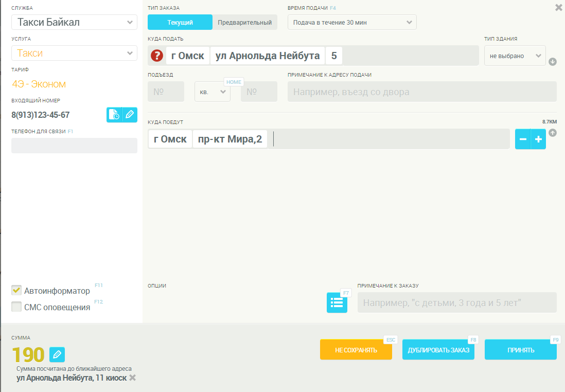The width and height of the screenshot is (565, 392).
Task: Edit the sum with the pencil icon
Action: (57, 354)
